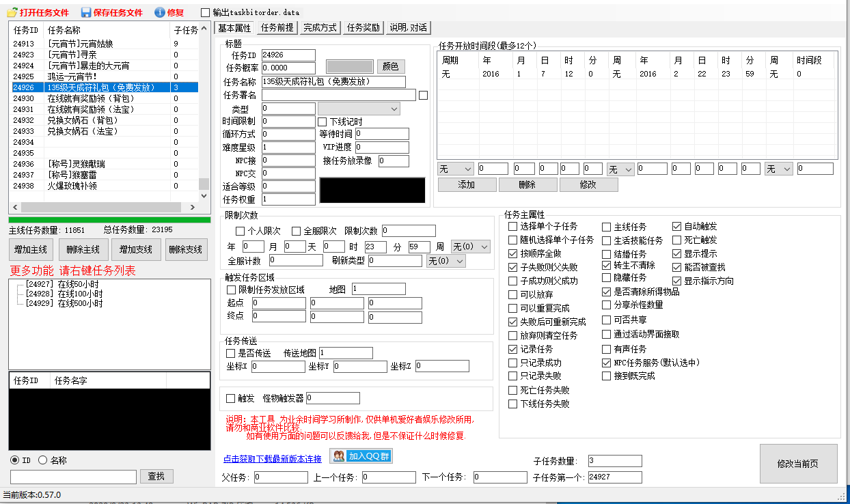Select subtask [24929] 在线500小时
The image size is (850, 504).
coord(64,303)
